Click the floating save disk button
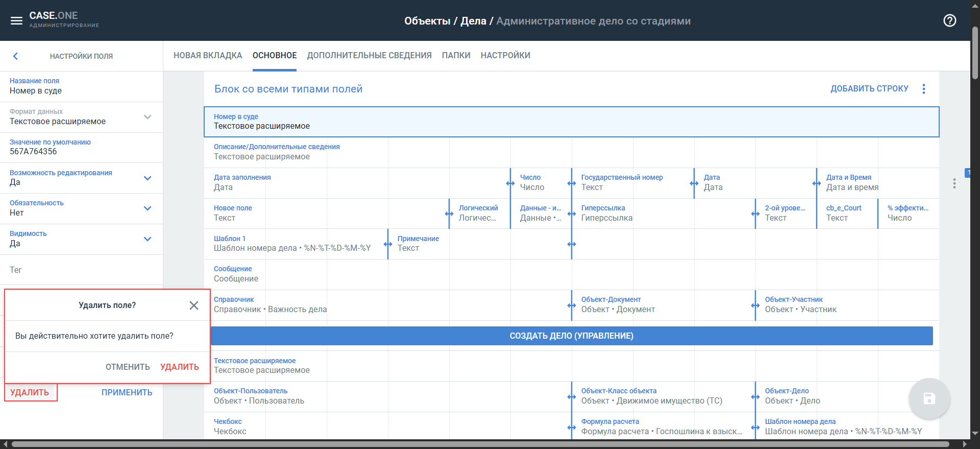Screen dimensions: 980x449 pos(929,398)
